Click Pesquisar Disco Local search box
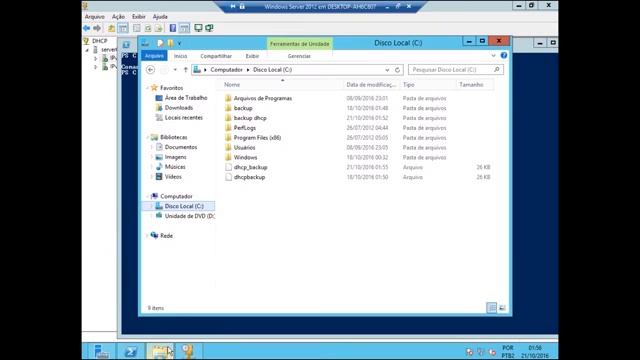 (456, 70)
